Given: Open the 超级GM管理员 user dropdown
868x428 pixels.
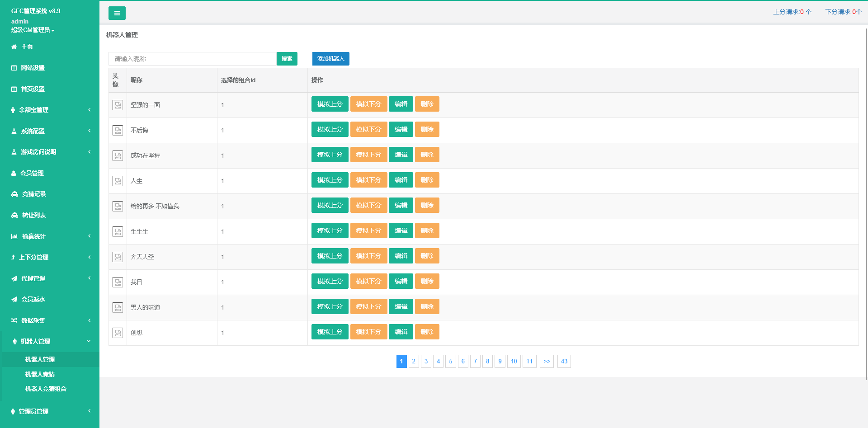Looking at the screenshot, I should 33,30.
